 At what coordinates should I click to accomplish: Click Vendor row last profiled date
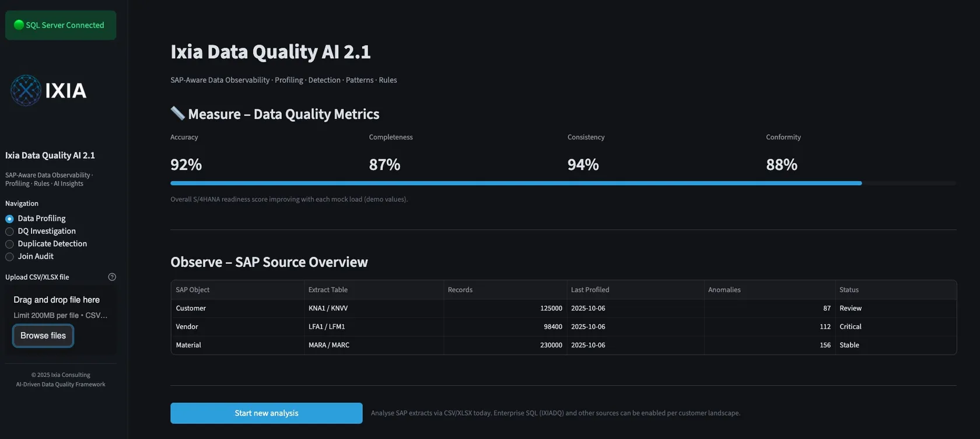coord(635,327)
